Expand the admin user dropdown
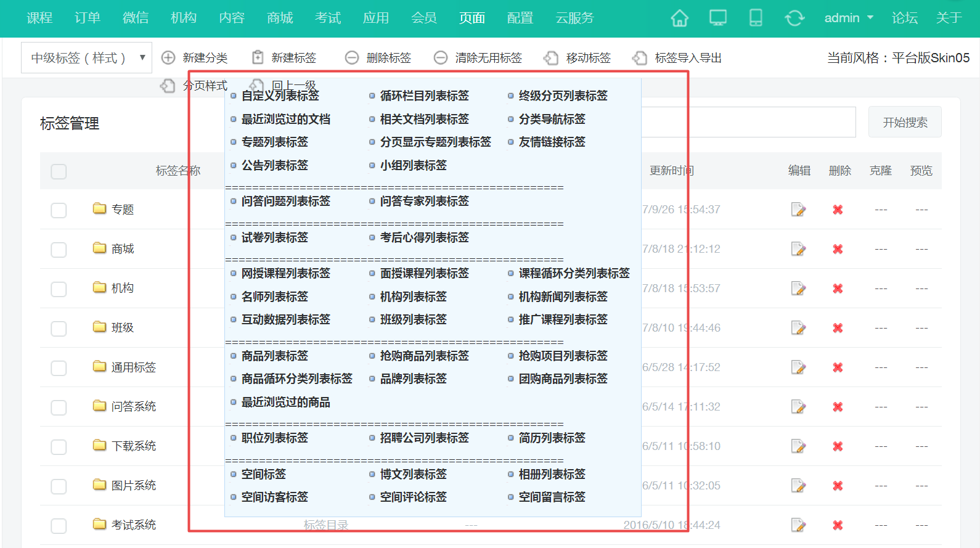This screenshot has height=548, width=980. pyautogui.click(x=849, y=18)
